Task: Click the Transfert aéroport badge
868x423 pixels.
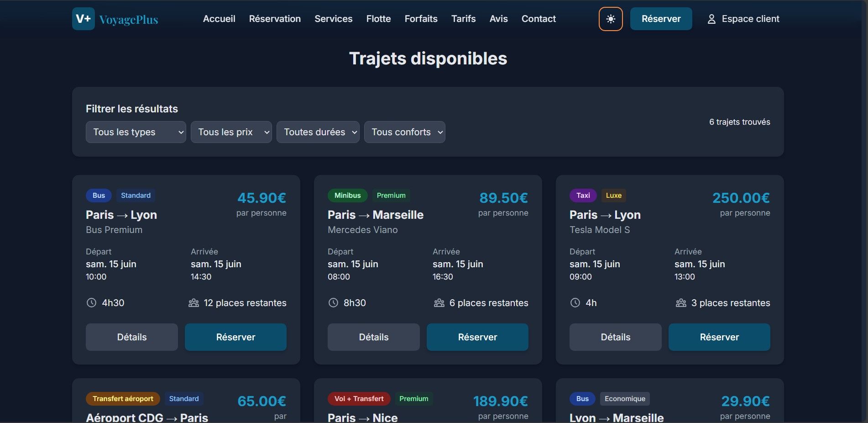Action: (123, 399)
